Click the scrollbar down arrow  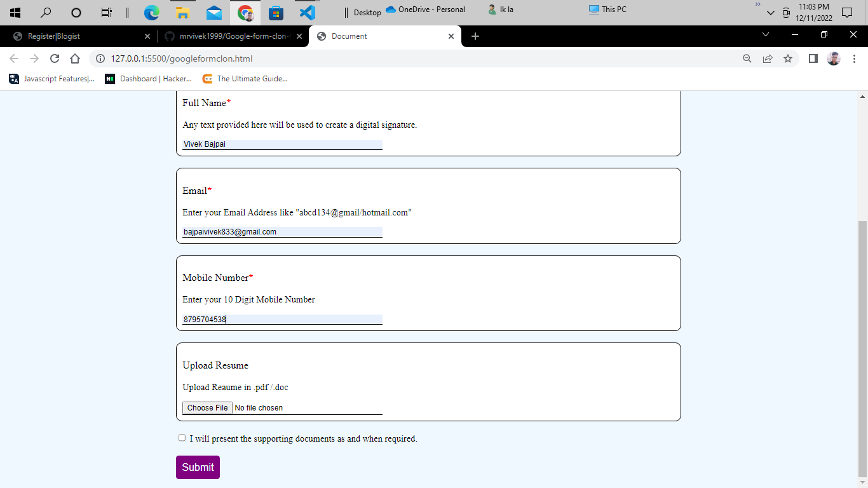[862, 482]
